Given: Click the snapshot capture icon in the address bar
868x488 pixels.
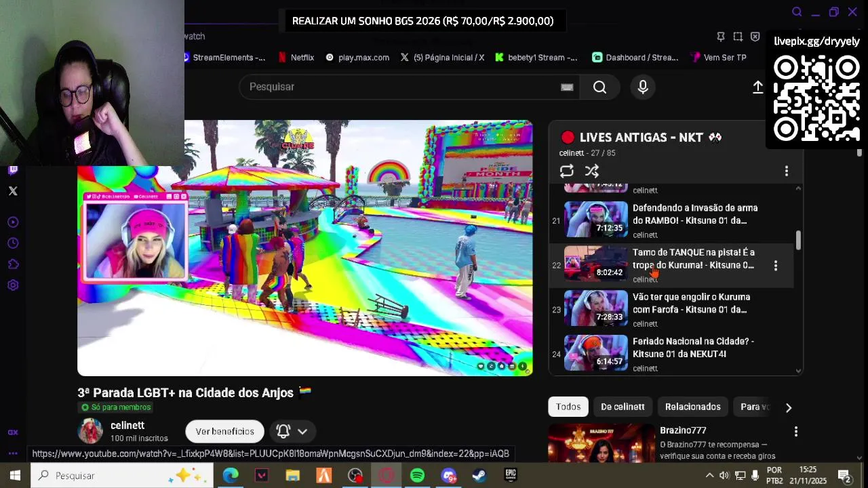Looking at the screenshot, I should coord(738,37).
